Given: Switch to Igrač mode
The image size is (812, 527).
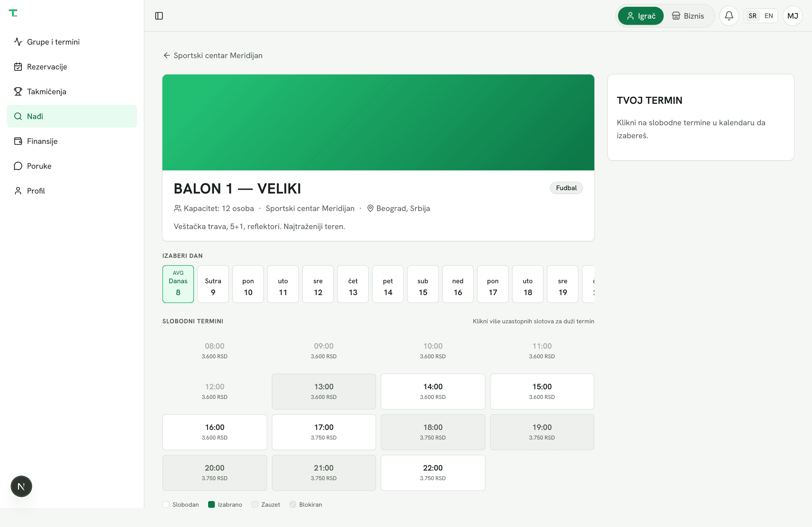Looking at the screenshot, I should [640, 16].
